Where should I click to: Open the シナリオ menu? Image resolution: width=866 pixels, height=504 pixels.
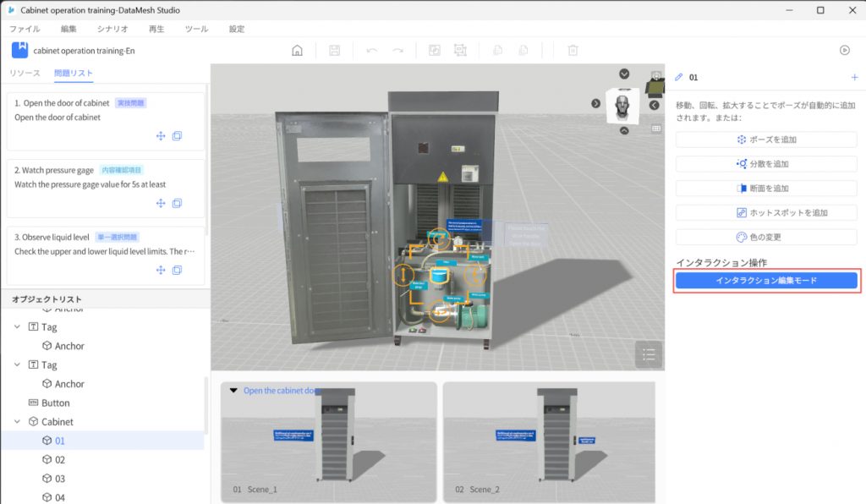tap(112, 29)
